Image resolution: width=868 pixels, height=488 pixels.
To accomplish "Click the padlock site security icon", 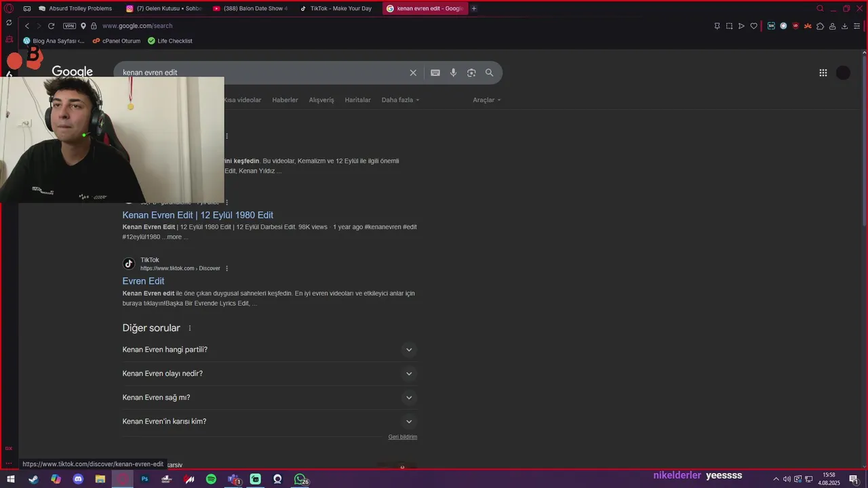I will click(x=94, y=26).
